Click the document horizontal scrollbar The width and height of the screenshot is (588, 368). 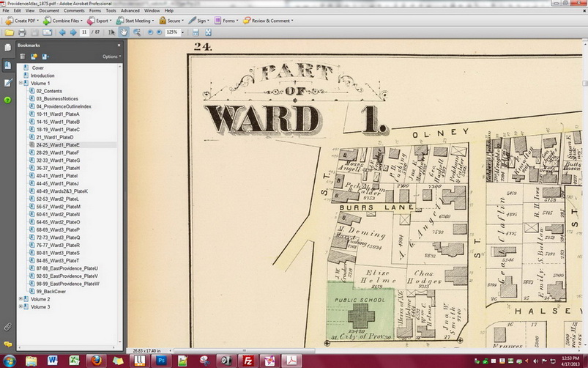coord(244,350)
